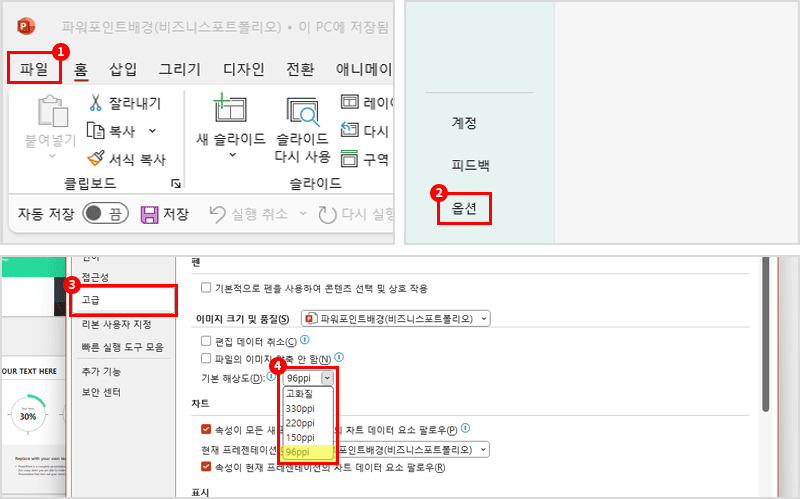This screenshot has height=499, width=800.
Task: Switch to the 디자인 tab
Action: (x=243, y=69)
